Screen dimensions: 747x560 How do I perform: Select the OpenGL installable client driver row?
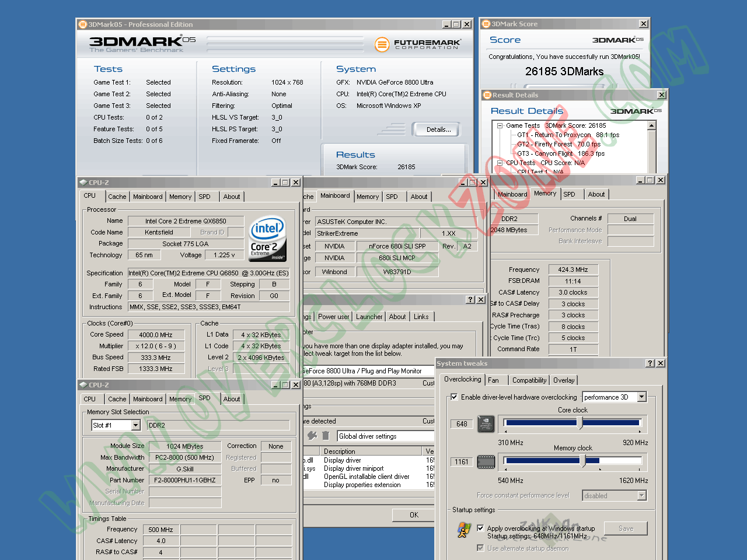point(366,477)
